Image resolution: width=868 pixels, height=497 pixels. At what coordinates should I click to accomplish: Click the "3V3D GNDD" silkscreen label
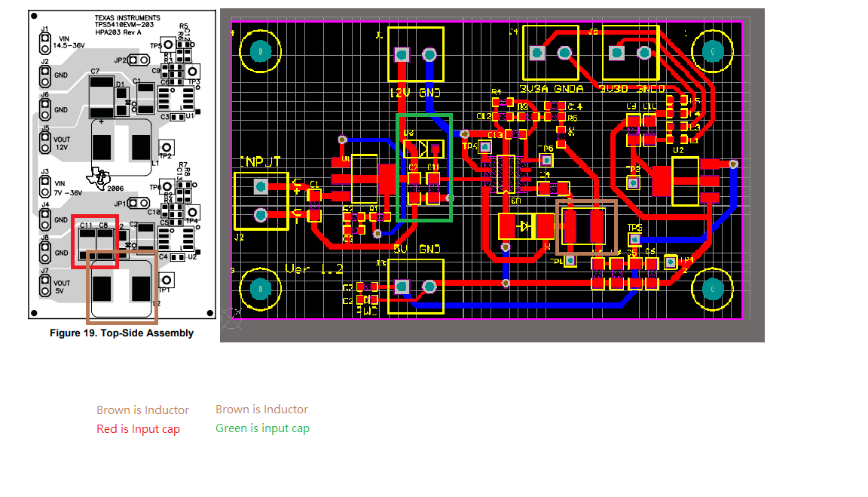(x=632, y=89)
